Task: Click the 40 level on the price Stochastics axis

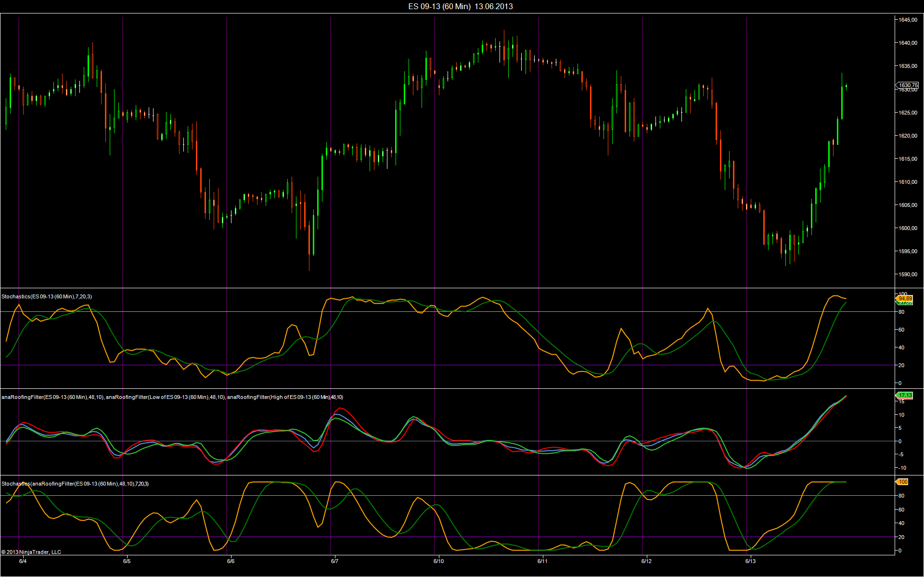Action: [901, 347]
